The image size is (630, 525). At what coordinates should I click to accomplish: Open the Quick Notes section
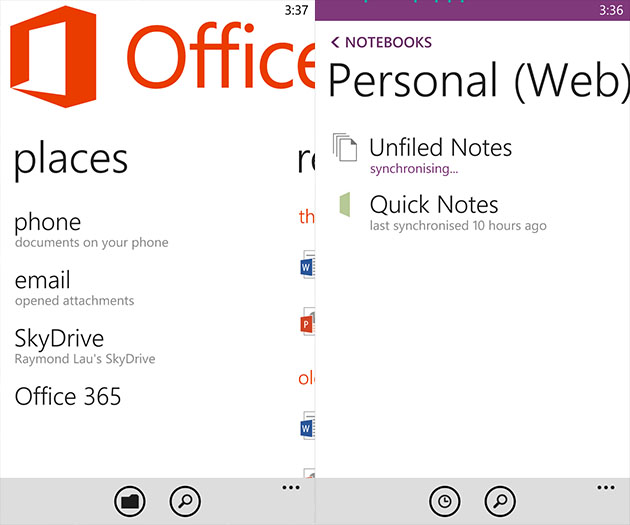point(442,212)
